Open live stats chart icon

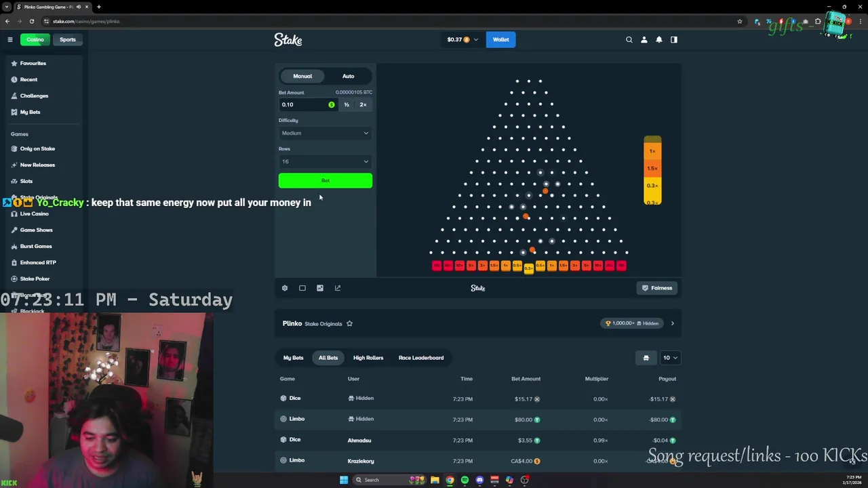(x=320, y=288)
